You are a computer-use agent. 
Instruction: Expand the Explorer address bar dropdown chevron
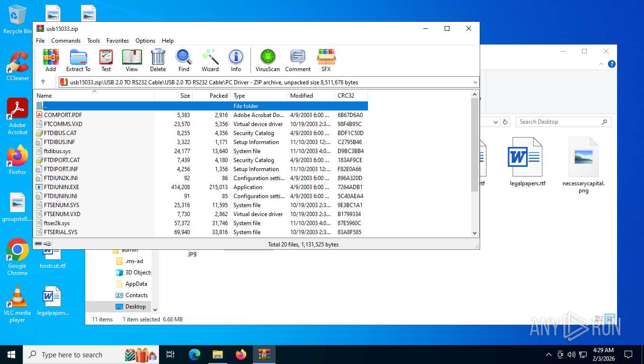pos(496,122)
